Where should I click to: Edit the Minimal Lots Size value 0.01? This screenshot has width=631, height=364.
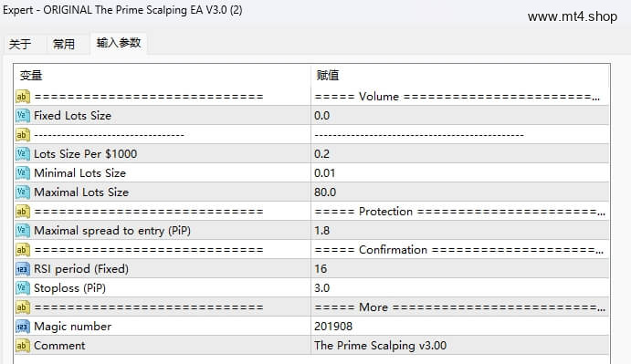point(325,173)
